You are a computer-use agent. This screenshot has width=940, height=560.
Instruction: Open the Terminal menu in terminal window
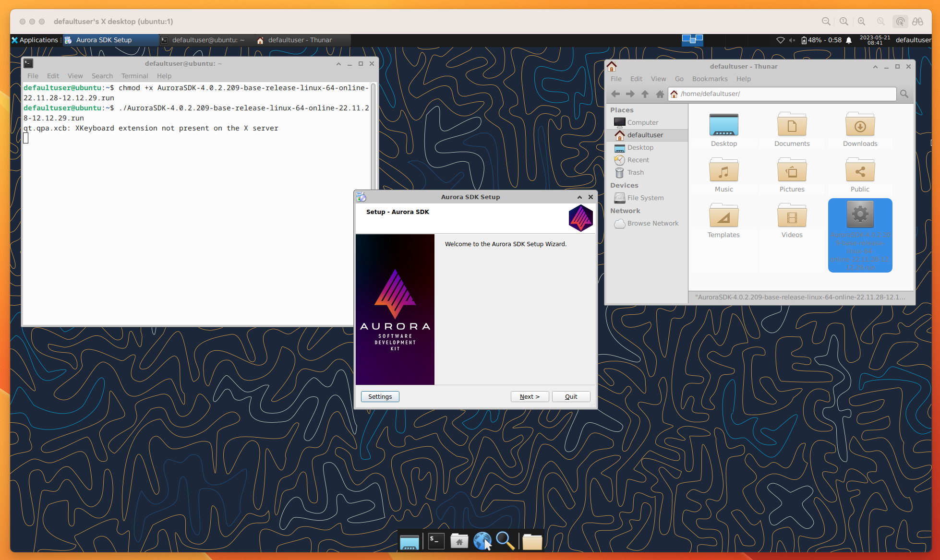134,76
